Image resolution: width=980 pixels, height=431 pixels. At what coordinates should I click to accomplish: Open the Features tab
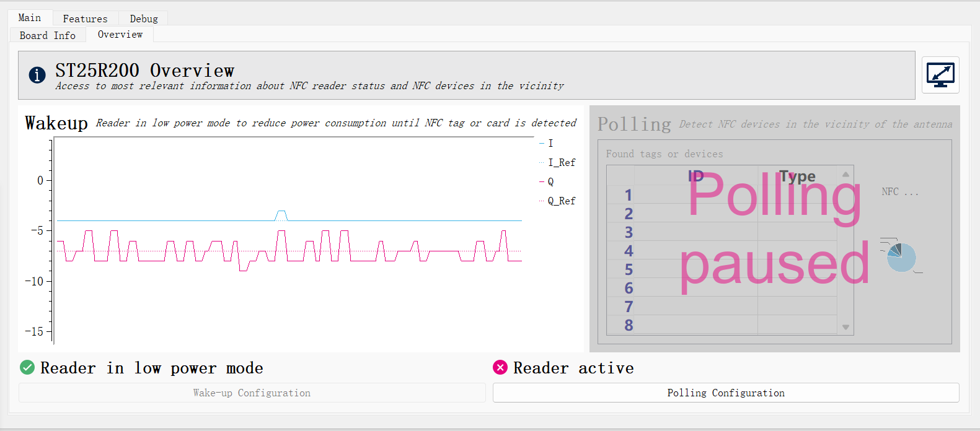coord(85,19)
